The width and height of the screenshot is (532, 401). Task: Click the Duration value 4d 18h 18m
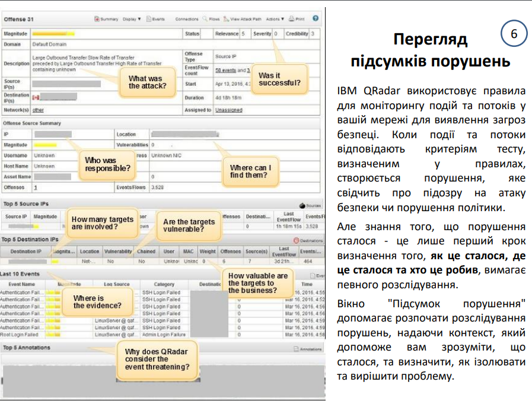pyautogui.click(x=228, y=98)
